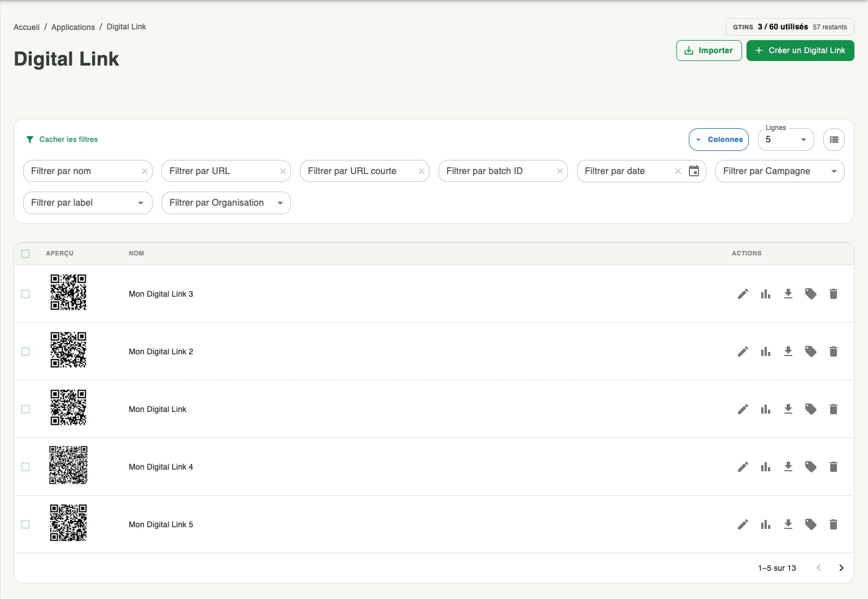Open QR preview of Mon Digital Link 5
The image size is (868, 599).
(x=68, y=523)
